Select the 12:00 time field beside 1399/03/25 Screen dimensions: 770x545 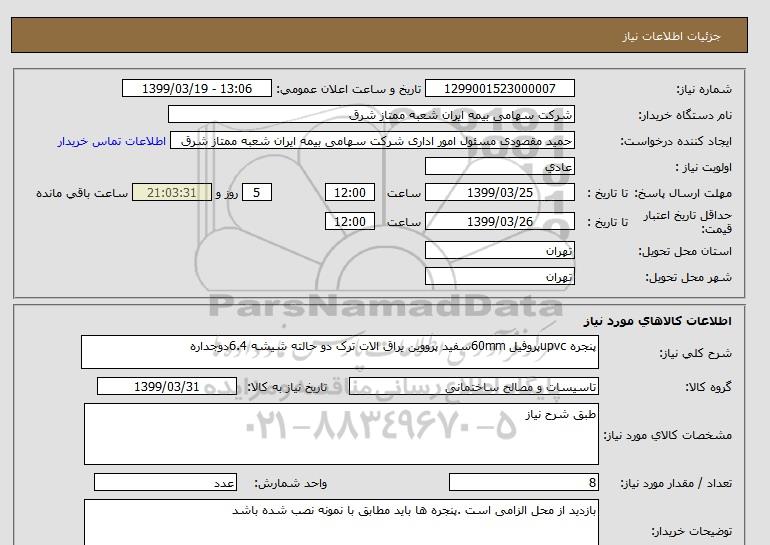point(350,192)
